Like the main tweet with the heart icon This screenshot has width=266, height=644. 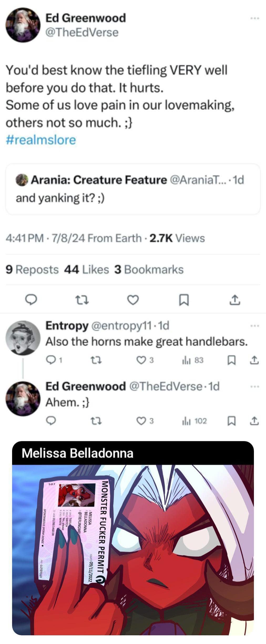tap(133, 300)
